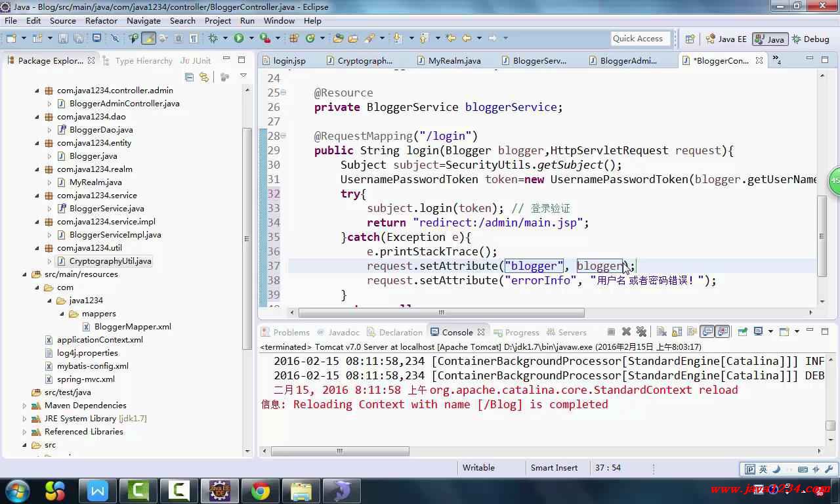
Task: Toggle Block Selection Mode icon
Action: 178,39
